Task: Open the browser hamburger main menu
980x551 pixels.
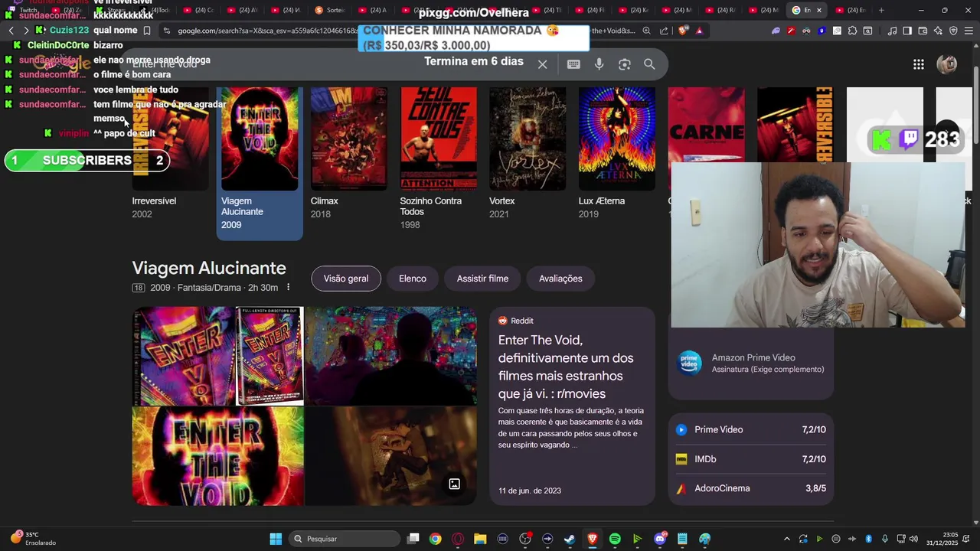Action: pos(968,31)
